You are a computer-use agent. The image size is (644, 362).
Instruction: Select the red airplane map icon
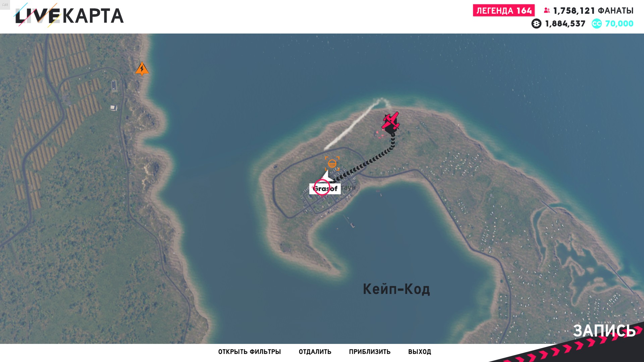click(390, 121)
